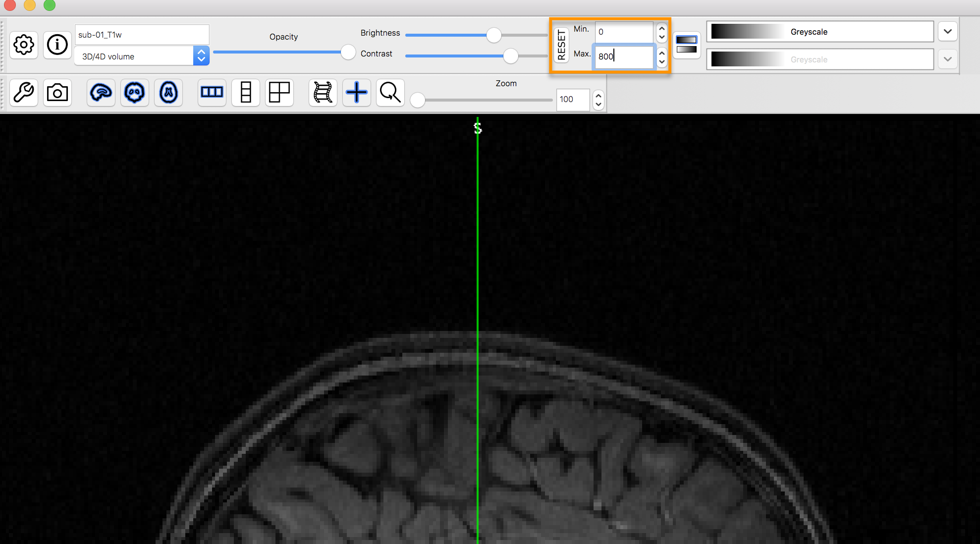The image size is (980, 544).
Task: Decrease zoom with the down stepper arrow
Action: coord(599,105)
